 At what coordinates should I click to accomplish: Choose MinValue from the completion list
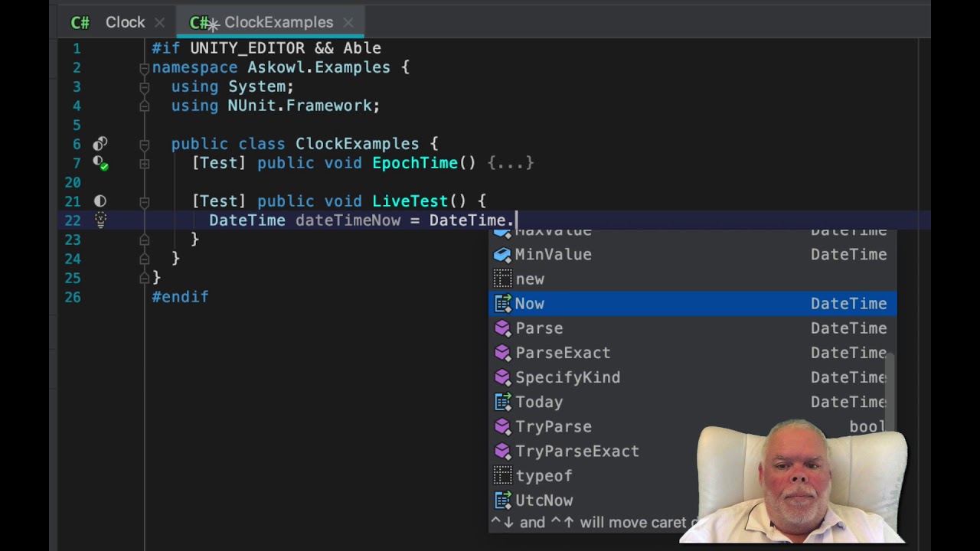point(693,254)
